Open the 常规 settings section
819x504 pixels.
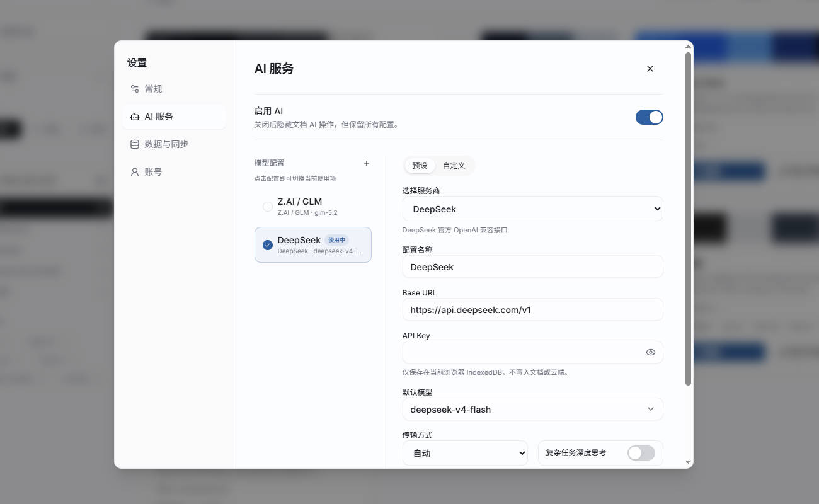coord(174,89)
